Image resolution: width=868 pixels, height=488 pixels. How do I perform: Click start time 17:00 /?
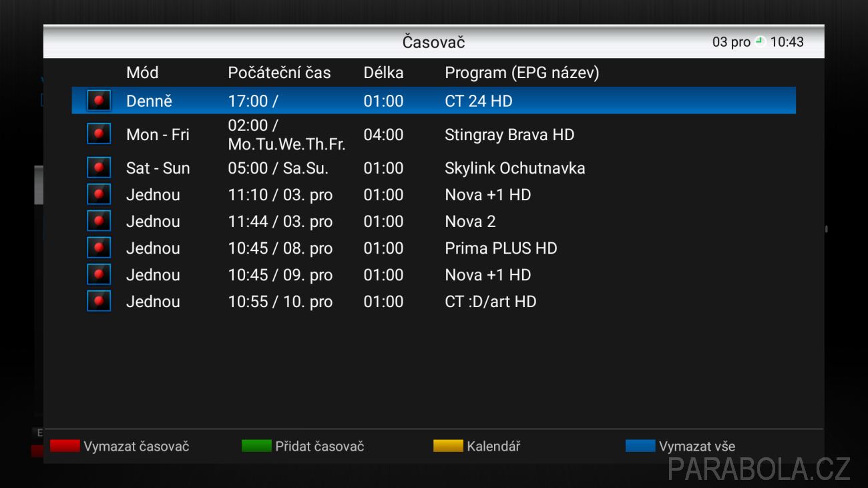click(x=253, y=101)
